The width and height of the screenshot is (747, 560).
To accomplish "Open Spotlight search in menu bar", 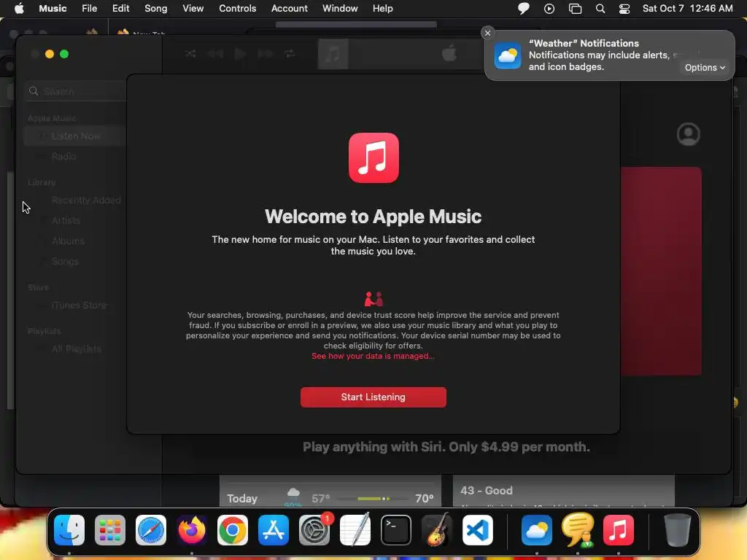I will (x=600, y=8).
